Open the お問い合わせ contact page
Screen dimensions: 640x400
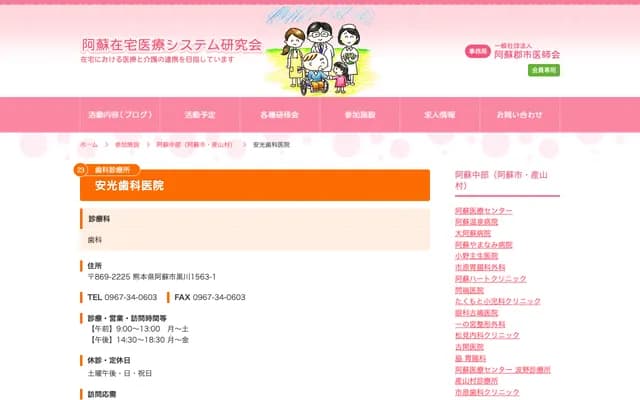click(x=520, y=115)
